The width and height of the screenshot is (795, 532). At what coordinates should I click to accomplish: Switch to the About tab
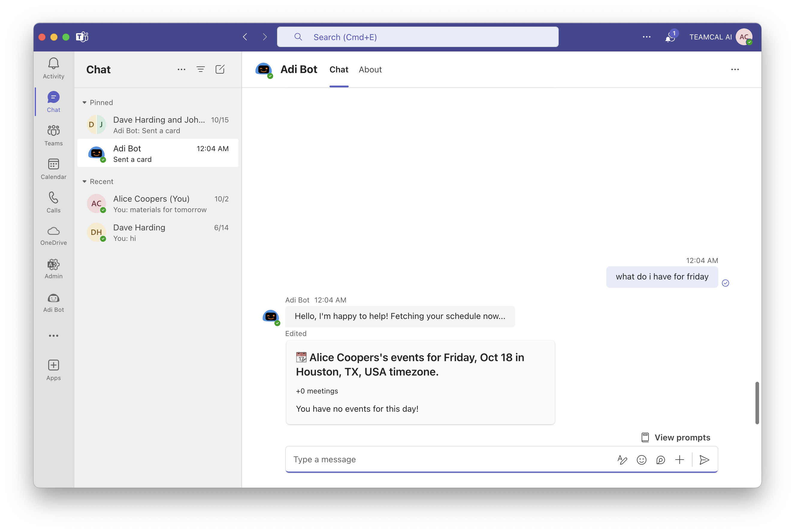(x=370, y=69)
